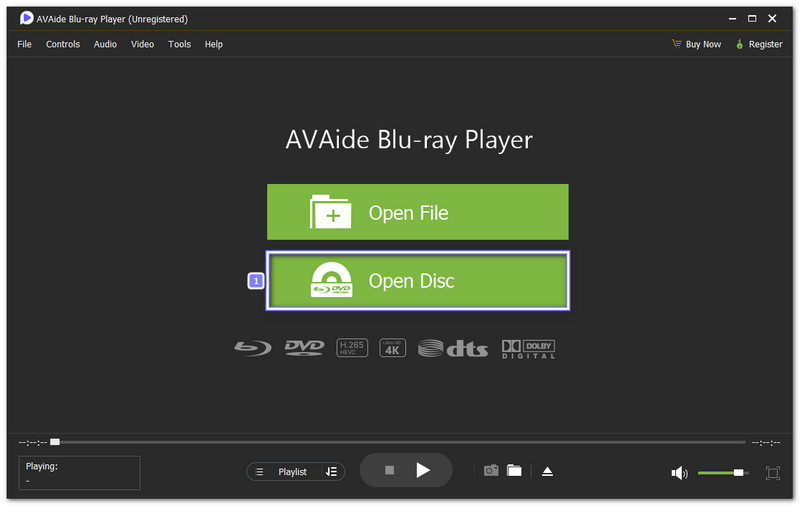Click the eject disc icon
Screen dimensions: 800x506
click(x=547, y=471)
